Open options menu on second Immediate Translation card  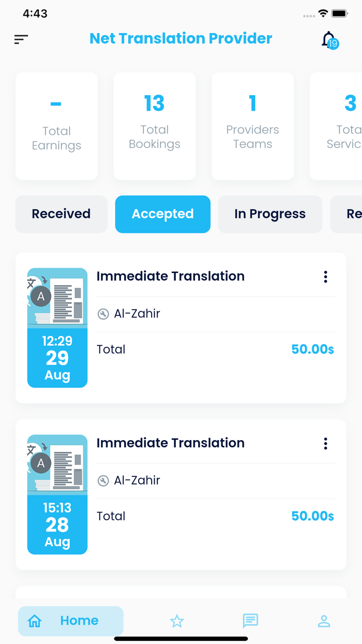(x=326, y=444)
